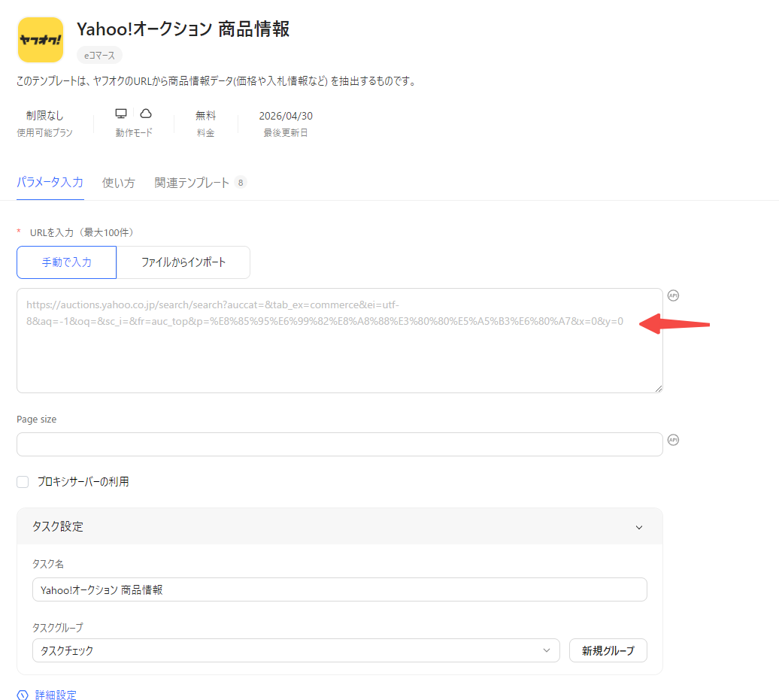
Task: Switch to the パラメータ入力 tab
Action: pos(50,182)
